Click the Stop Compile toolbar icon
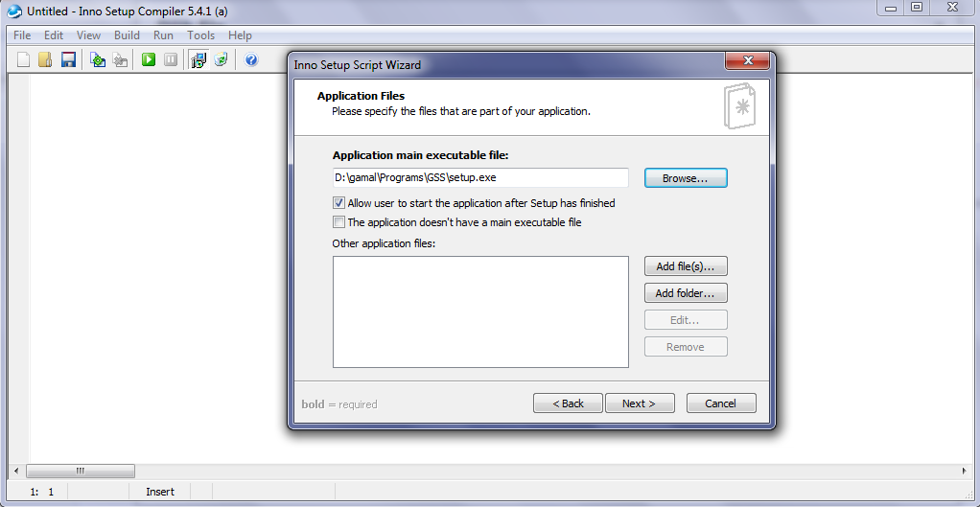 pyautogui.click(x=121, y=60)
